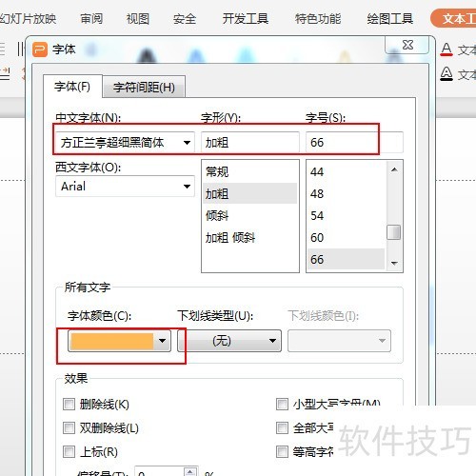
Task: Click the 偏移量 spinner up arrow
Action: click(190, 471)
